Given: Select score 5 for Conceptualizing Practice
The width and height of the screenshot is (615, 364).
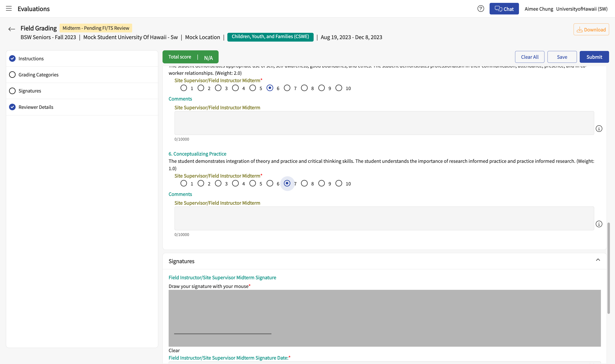Looking at the screenshot, I should tap(252, 183).
